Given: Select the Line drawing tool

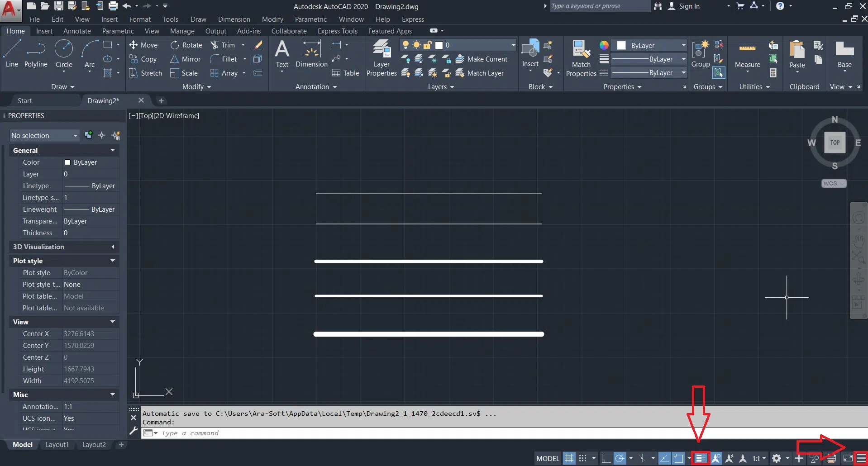Looking at the screenshot, I should (12, 54).
